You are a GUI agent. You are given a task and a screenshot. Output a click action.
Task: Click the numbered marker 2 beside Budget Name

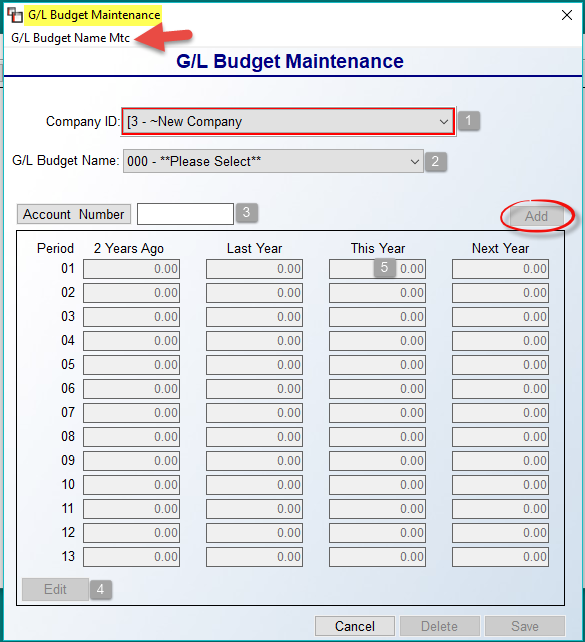point(436,161)
